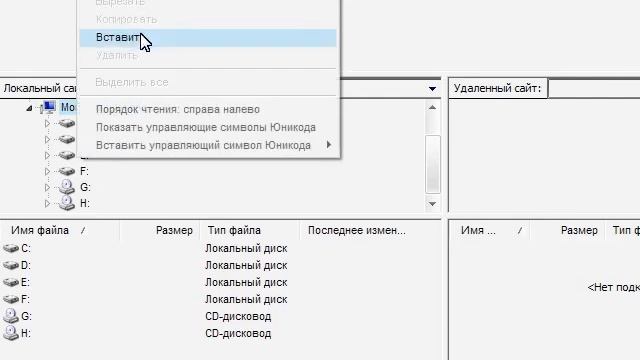
Task: Open Вставить управляющий символ Юникода submenu
Action: tap(208, 145)
